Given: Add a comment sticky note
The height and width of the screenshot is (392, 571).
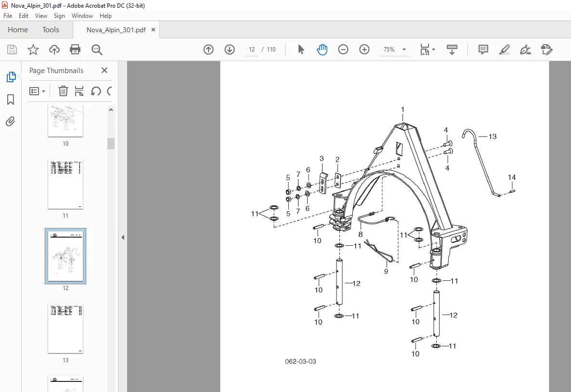Looking at the screenshot, I should tap(483, 50).
